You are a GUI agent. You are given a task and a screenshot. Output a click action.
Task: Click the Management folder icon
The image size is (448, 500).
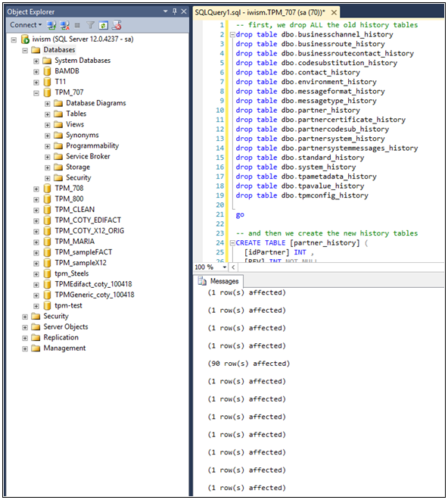tap(36, 348)
